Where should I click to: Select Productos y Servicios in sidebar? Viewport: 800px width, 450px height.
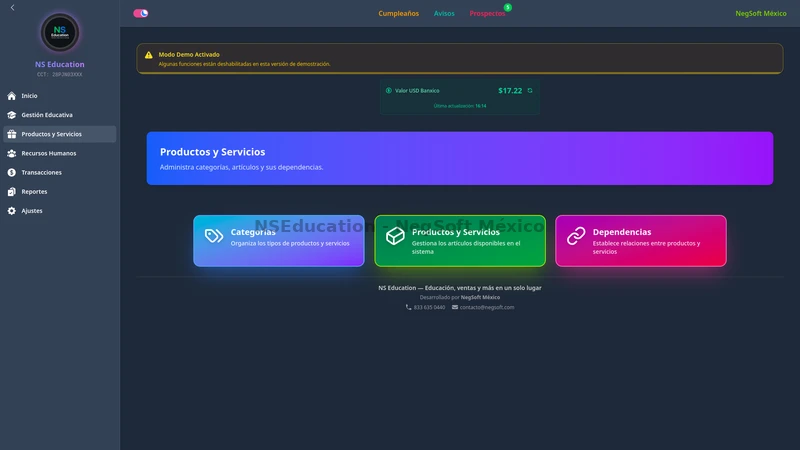point(60,134)
